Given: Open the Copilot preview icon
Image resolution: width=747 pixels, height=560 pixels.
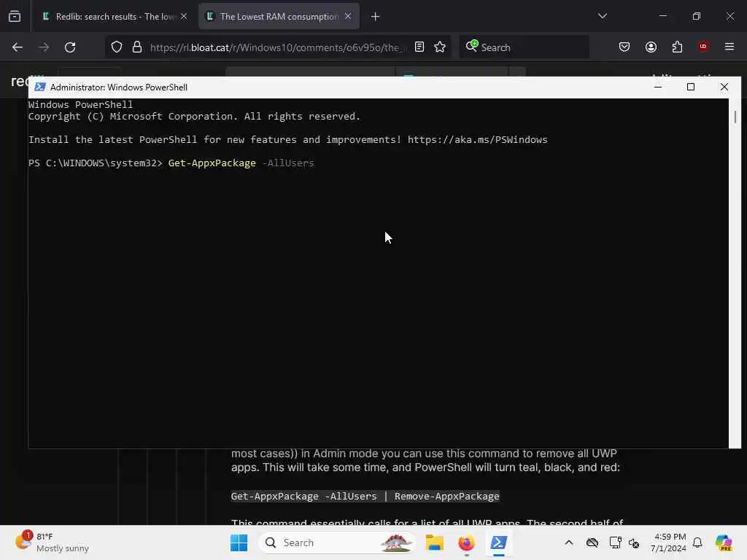Looking at the screenshot, I should pos(724,542).
